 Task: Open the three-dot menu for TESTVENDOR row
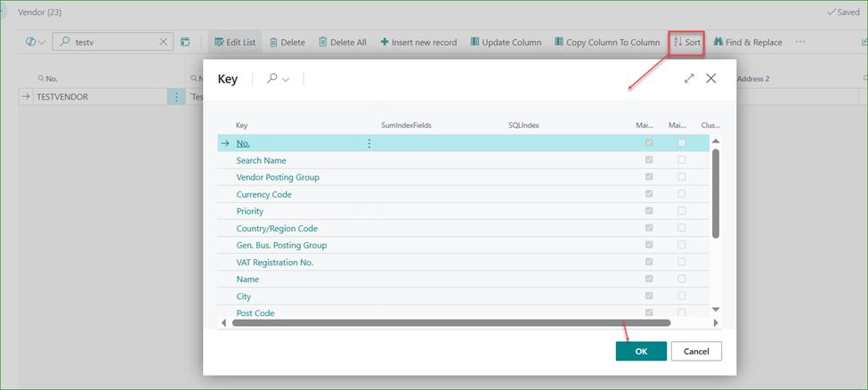pyautogui.click(x=176, y=97)
